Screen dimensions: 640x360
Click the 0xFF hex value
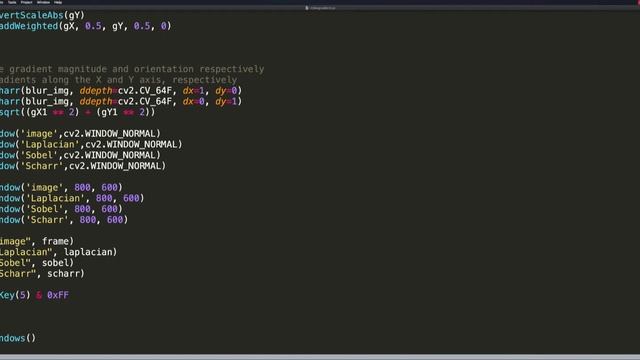[58, 295]
